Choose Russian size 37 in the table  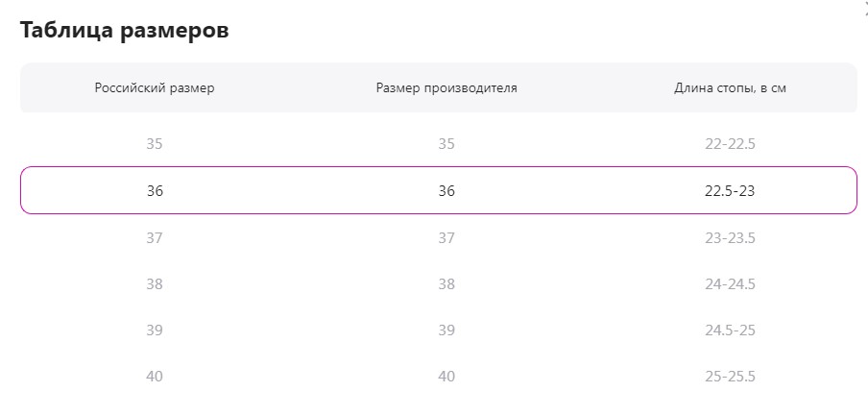point(155,237)
